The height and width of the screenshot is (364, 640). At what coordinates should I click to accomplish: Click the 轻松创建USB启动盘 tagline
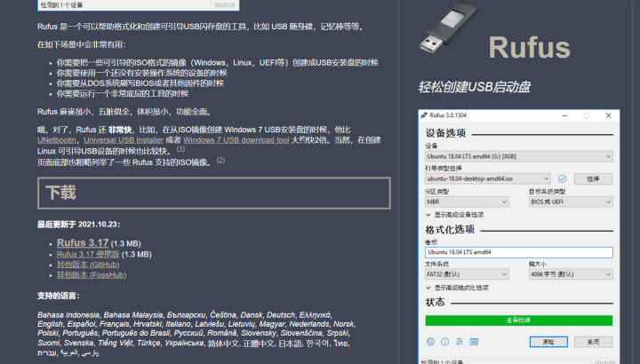(475, 87)
